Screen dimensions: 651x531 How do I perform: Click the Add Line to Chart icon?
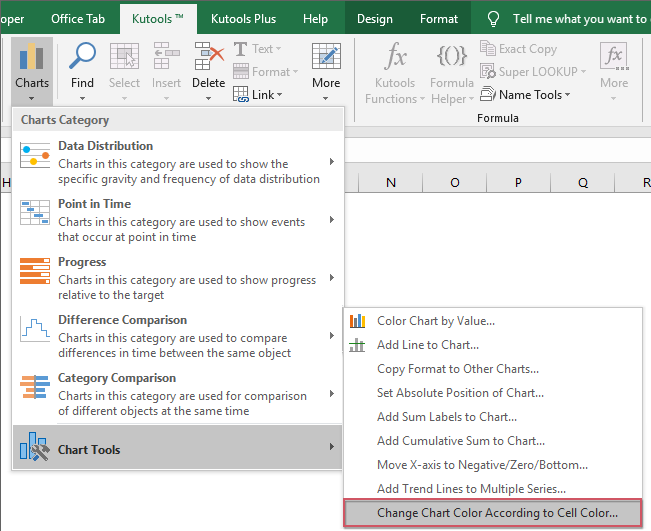tap(357, 345)
